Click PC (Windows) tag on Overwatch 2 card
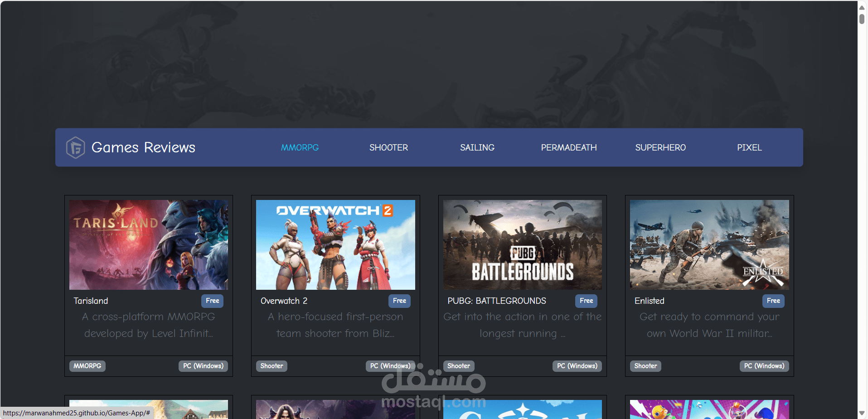Image resolution: width=868 pixels, height=419 pixels. (390, 366)
